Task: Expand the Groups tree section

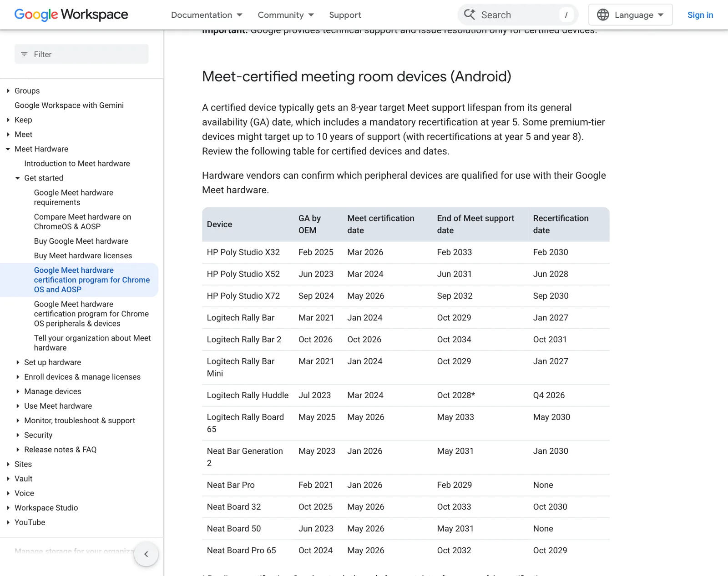Action: click(x=8, y=91)
